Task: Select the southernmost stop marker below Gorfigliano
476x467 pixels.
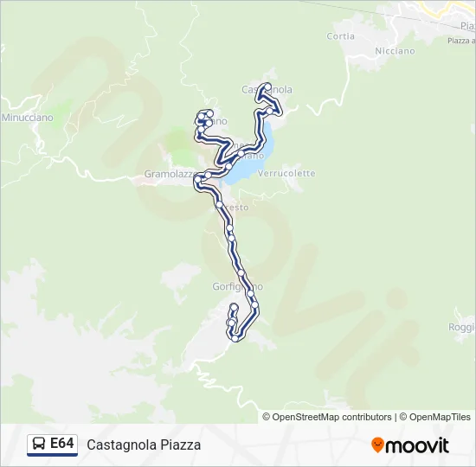Action: (235, 338)
